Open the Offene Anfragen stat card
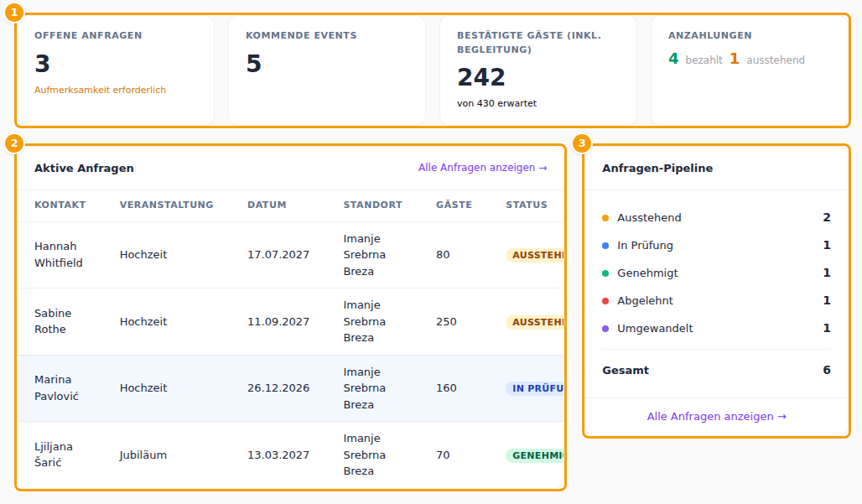Viewport: 862px width, 504px height. 116,70
